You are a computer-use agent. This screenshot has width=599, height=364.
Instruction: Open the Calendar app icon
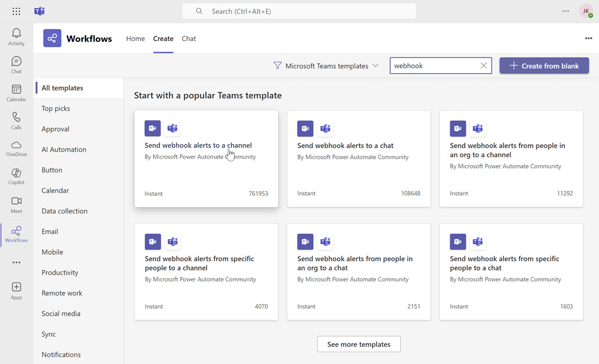click(16, 92)
